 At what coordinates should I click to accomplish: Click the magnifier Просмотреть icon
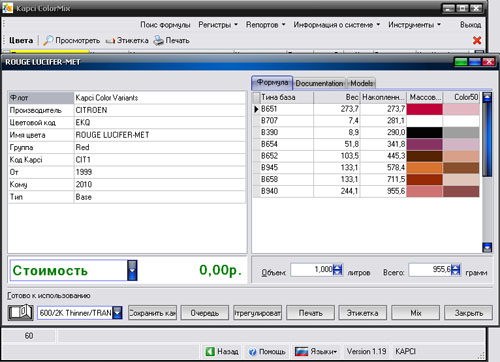pos(48,40)
